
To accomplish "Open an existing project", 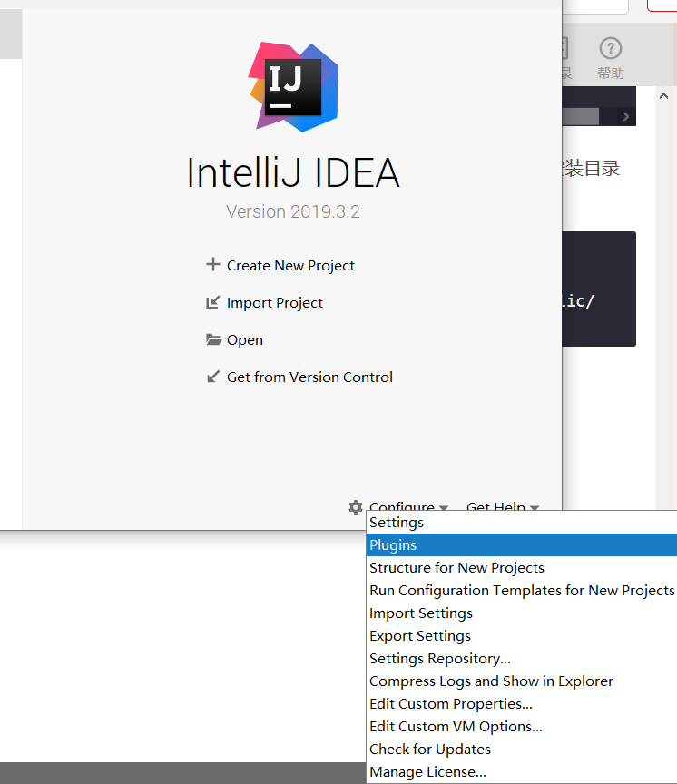I will (x=244, y=340).
